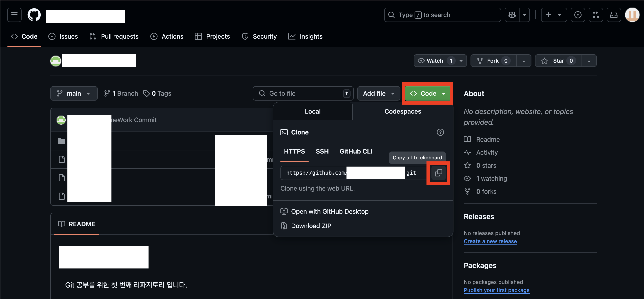Switch to the Security tab
Screen dimensions: 644x299
click(259, 36)
